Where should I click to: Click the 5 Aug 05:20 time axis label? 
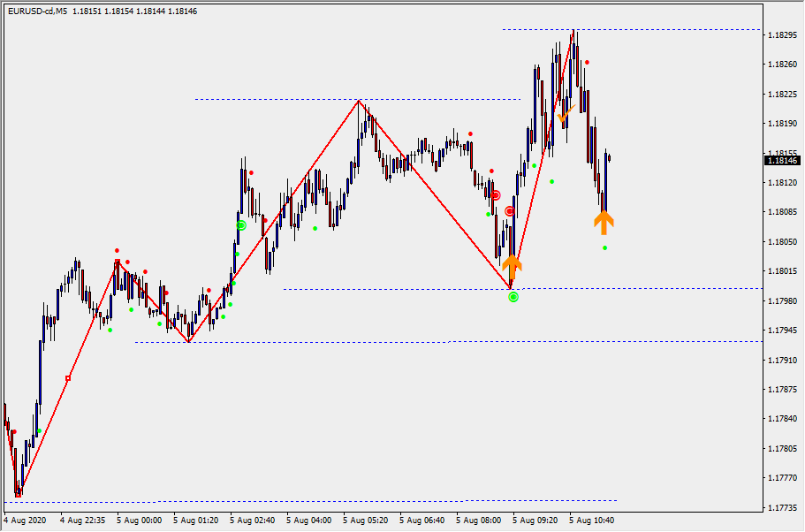366,521
